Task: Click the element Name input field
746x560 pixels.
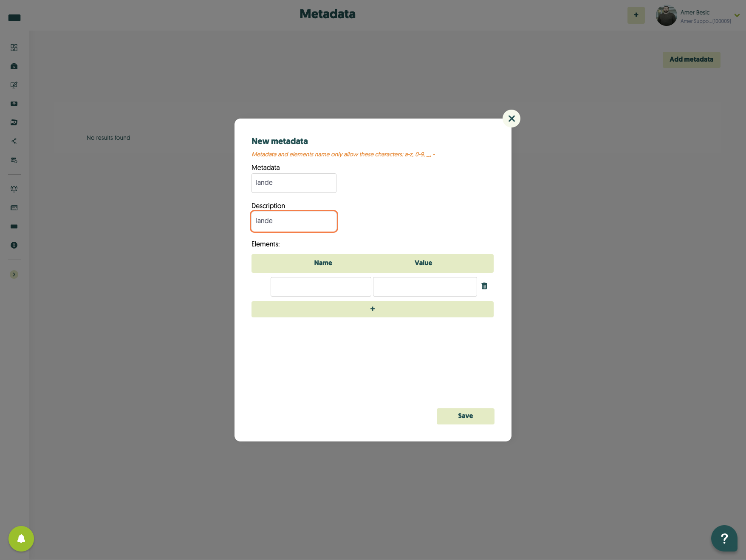Action: click(321, 287)
